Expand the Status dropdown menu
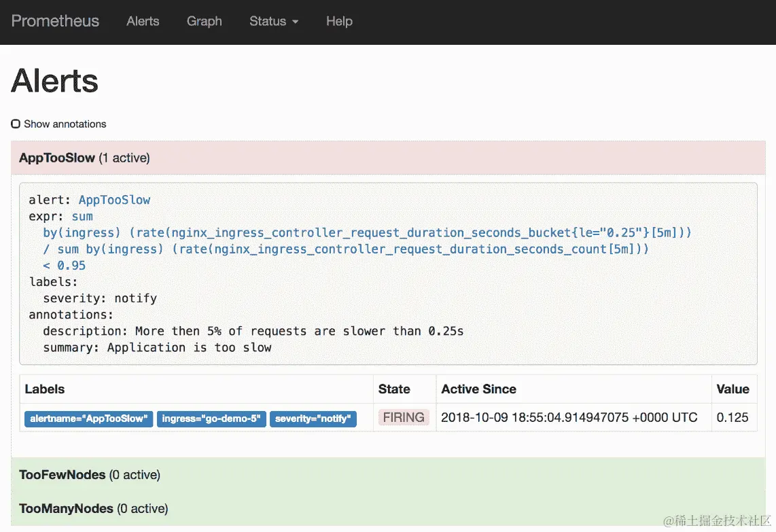 274,21
